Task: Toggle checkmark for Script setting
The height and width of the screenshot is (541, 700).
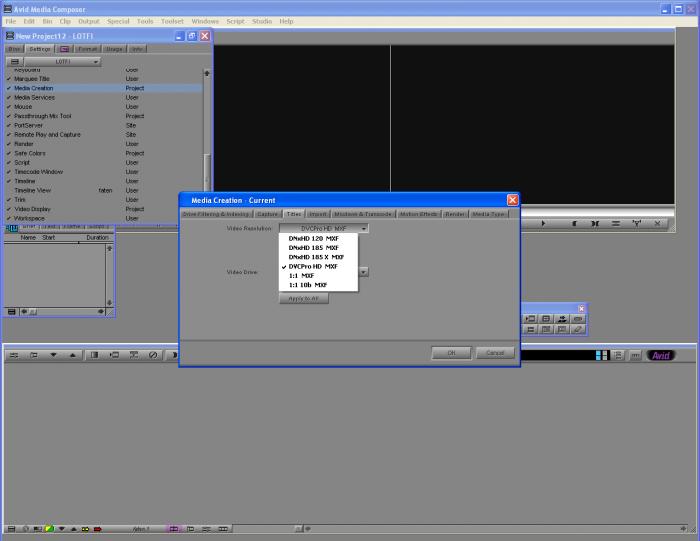Action: tap(8, 163)
